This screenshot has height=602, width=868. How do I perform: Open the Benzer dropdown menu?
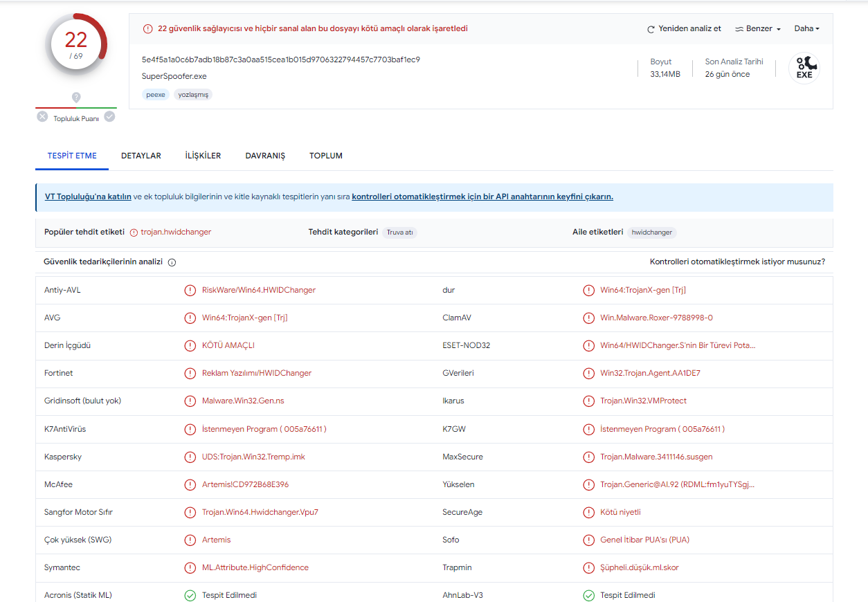click(x=758, y=29)
